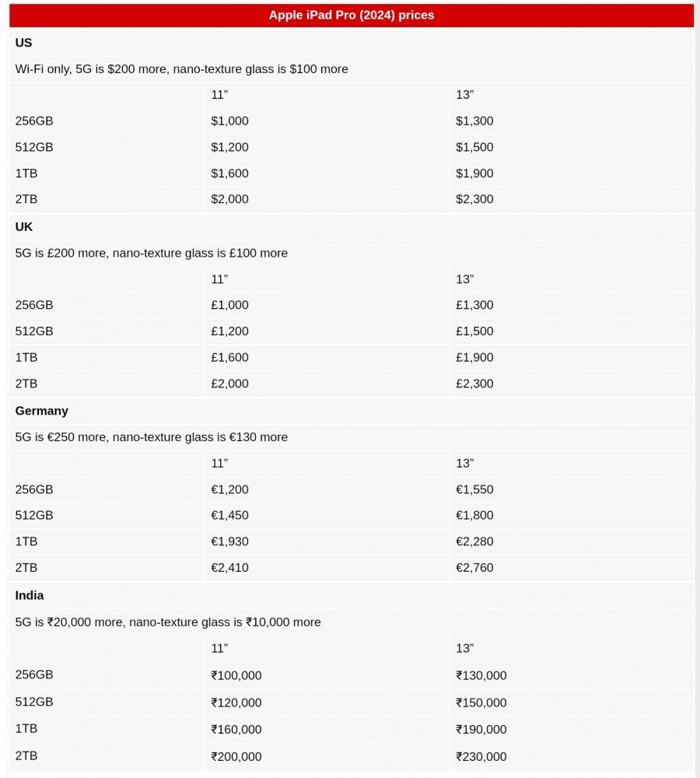Click the US Wi-Fi only pricing note
Image resolution: width=700 pixels, height=778 pixels.
click(x=182, y=69)
